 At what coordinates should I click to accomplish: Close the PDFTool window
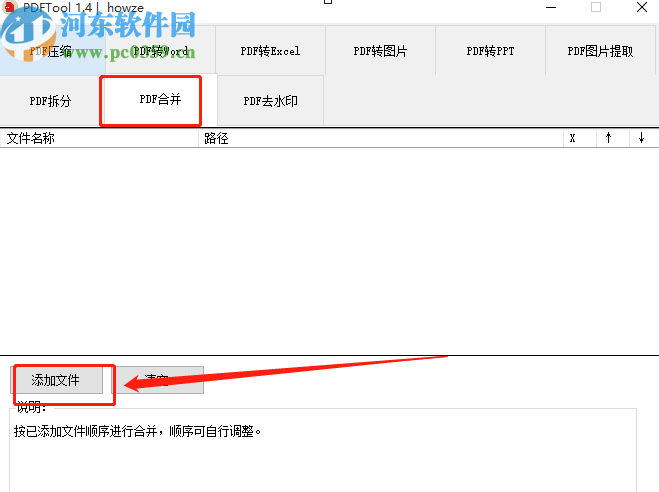coord(642,7)
